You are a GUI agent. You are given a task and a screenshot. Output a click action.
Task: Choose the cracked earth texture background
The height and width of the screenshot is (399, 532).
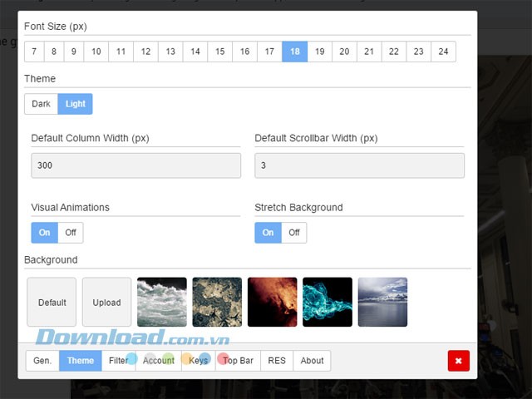[x=217, y=302]
